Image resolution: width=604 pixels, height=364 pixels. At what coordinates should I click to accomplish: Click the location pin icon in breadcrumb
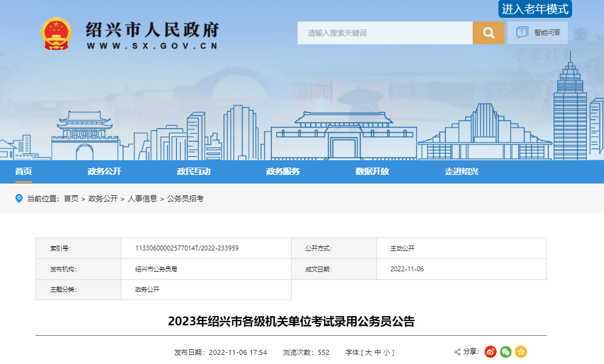point(18,198)
